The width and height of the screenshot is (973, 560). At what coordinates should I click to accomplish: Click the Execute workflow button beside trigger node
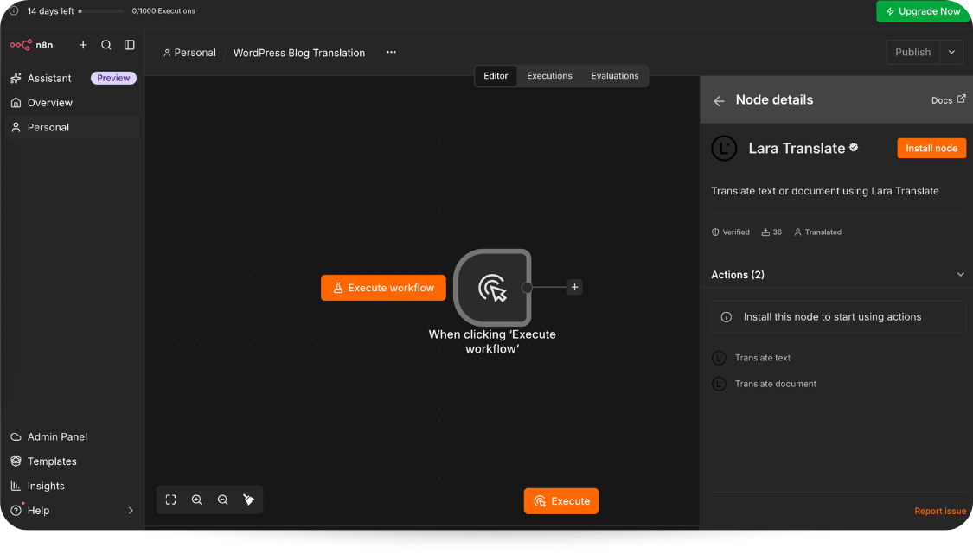(x=383, y=288)
